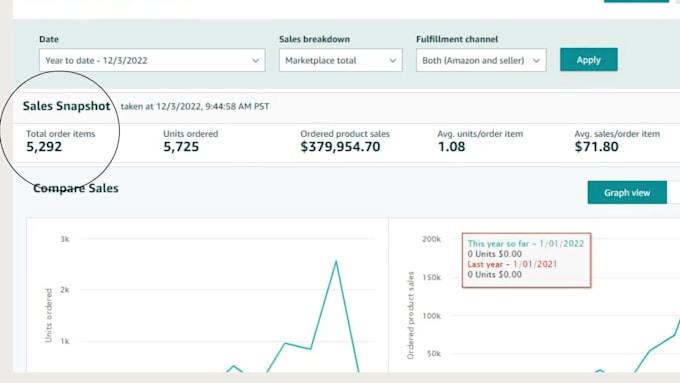Click the 'Last year – 1/01/2021' tooltip line
Image resolution: width=680 pixels, height=383 pixels.
pyautogui.click(x=512, y=264)
